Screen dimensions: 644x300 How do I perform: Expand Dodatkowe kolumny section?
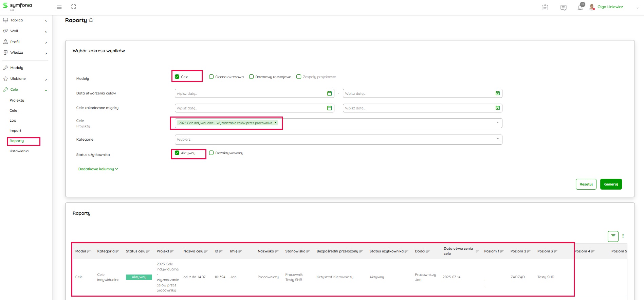click(x=98, y=169)
